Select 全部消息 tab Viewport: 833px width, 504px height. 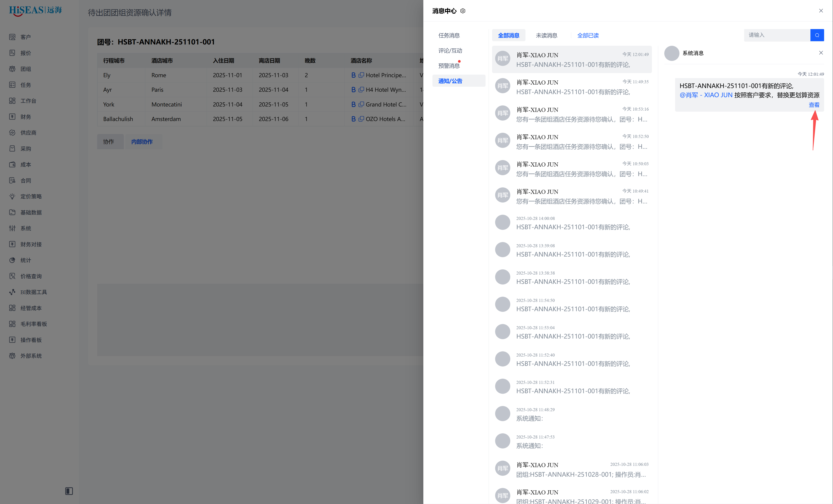(x=509, y=36)
